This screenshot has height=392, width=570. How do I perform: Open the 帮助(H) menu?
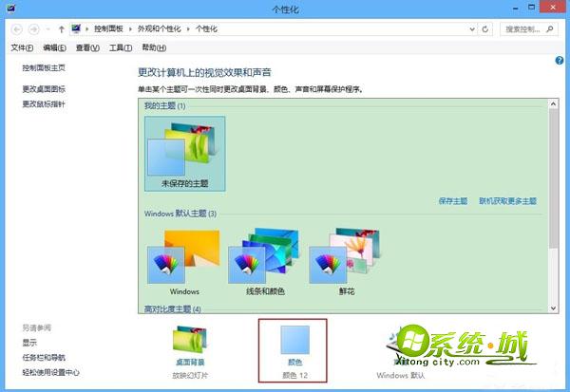(x=154, y=47)
